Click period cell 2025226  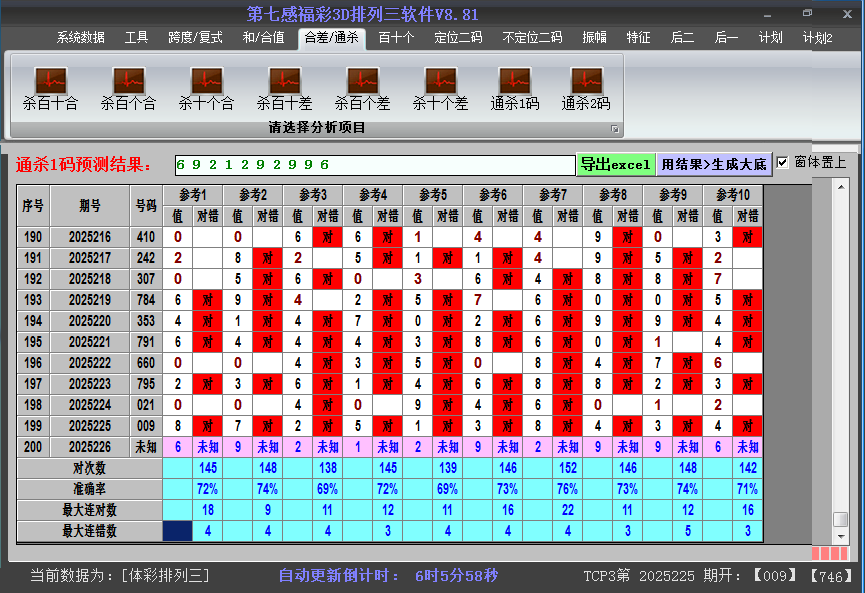coord(90,447)
